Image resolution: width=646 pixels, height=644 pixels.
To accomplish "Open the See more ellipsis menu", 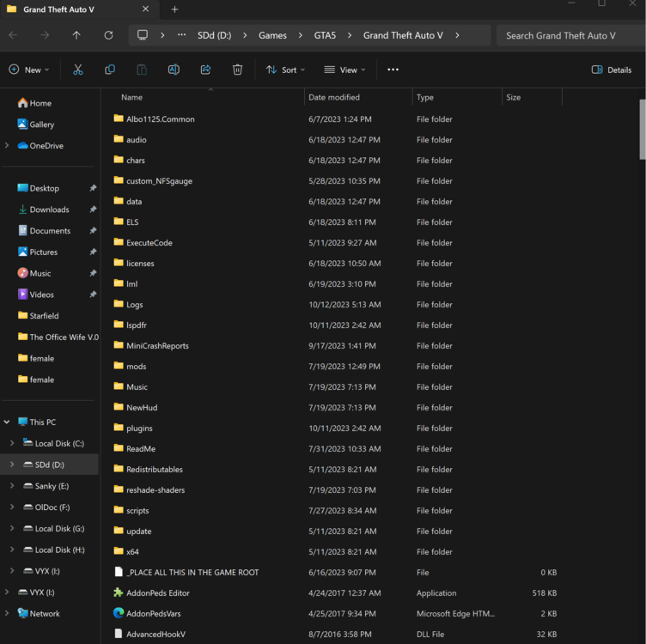I will point(393,70).
